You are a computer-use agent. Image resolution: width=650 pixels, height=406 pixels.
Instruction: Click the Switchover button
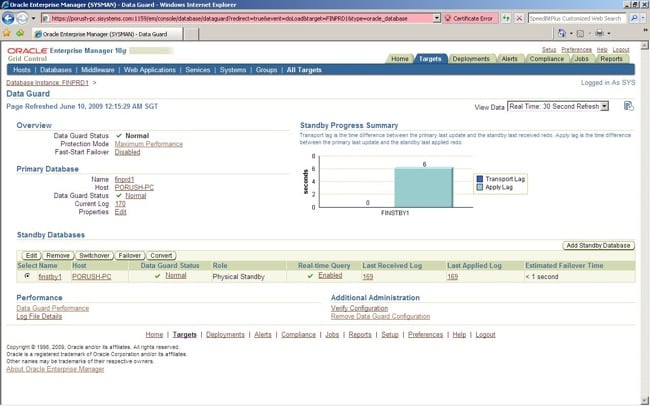point(94,255)
